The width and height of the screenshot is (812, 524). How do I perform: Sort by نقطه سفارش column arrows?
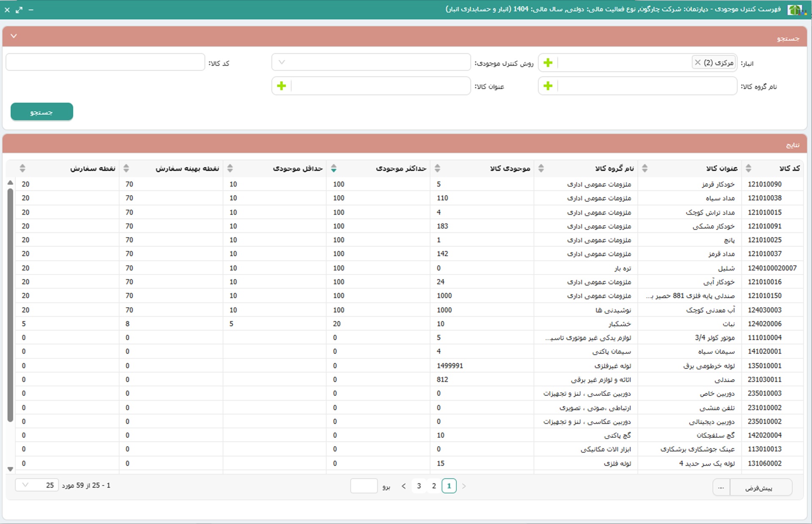(22, 168)
